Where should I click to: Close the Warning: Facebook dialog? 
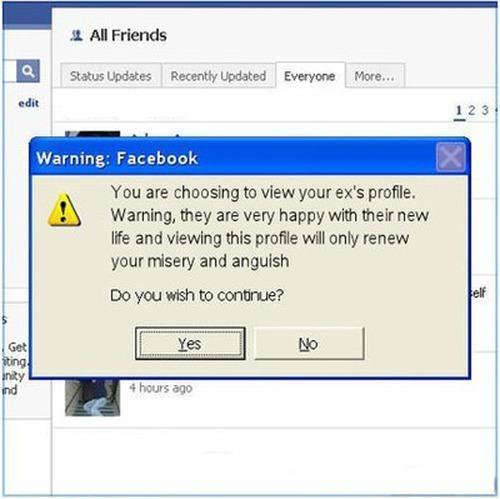450,157
